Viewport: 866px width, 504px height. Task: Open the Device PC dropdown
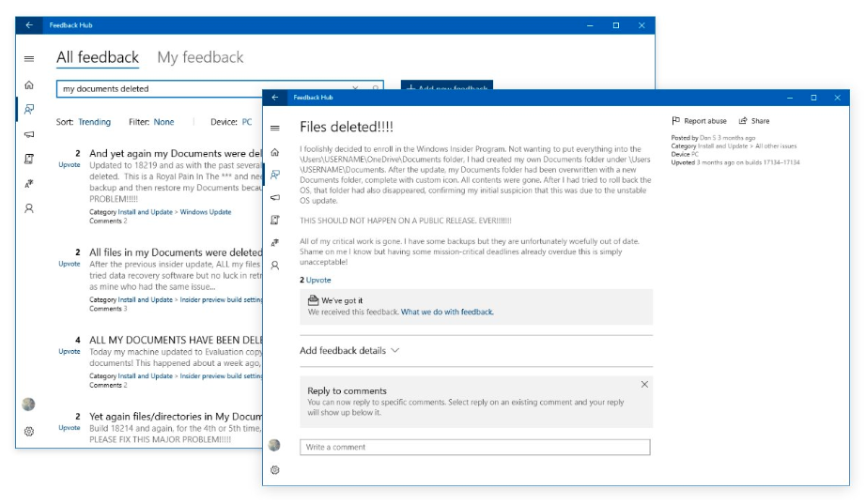click(246, 122)
